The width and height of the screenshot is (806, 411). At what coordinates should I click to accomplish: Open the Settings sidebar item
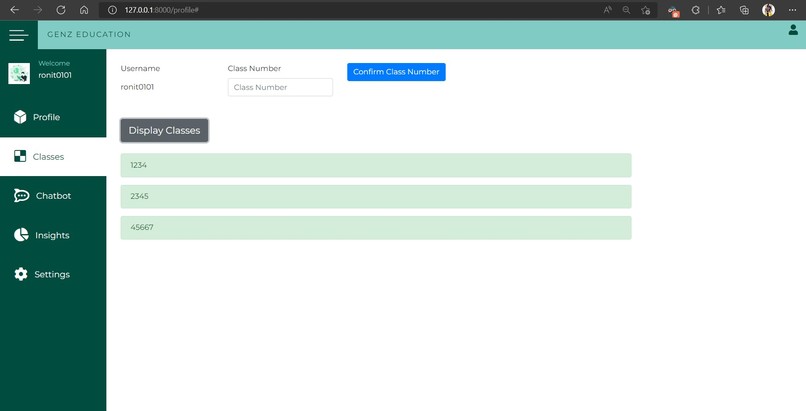53,274
